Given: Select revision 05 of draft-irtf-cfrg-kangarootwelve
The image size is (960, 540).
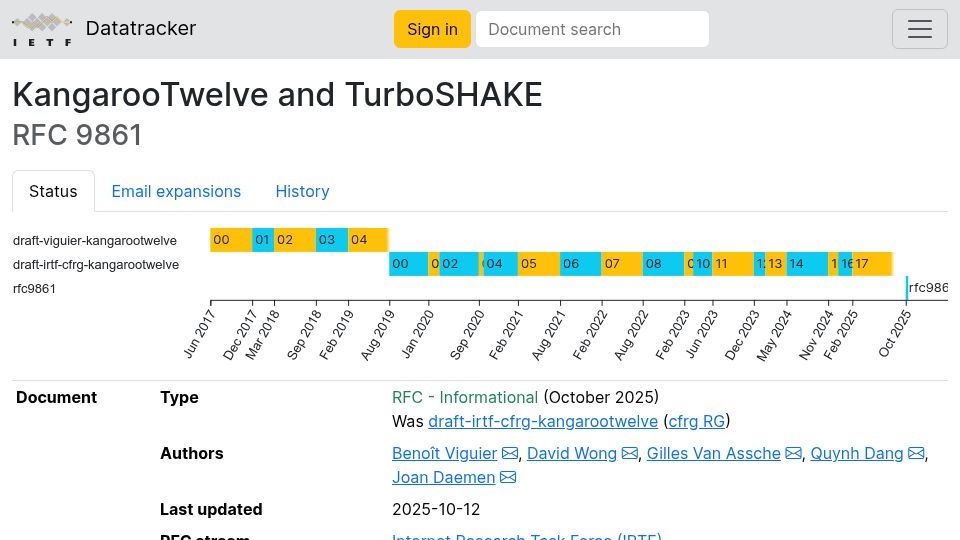Looking at the screenshot, I should (539, 264).
